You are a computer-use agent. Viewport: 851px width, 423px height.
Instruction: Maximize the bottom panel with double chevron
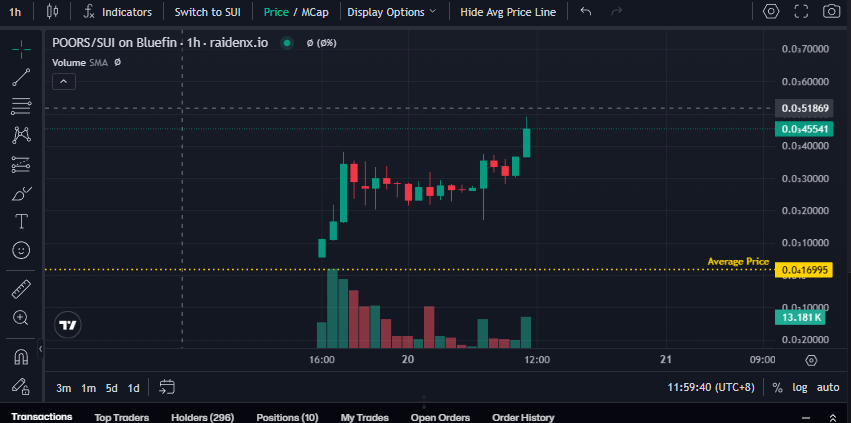tap(833, 418)
